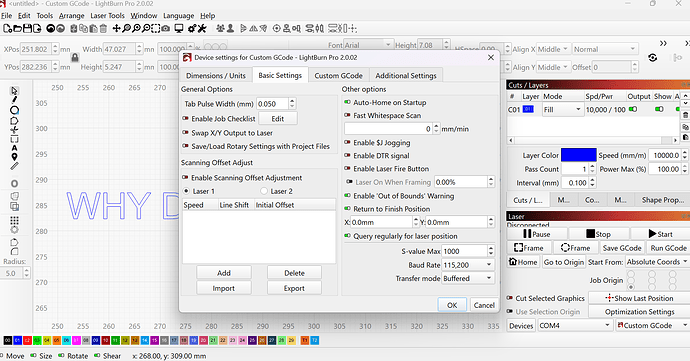Select the Laser 2 radio button
The width and height of the screenshot is (690, 361).
(x=264, y=191)
